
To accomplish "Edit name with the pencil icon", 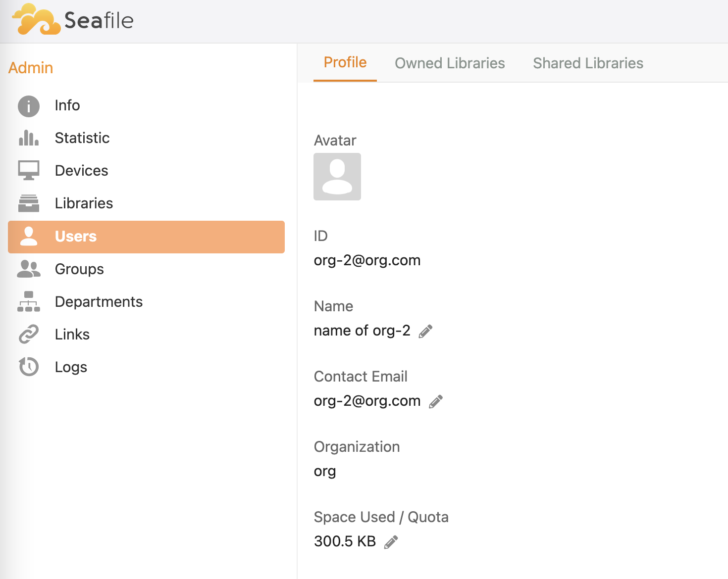I will (x=425, y=331).
